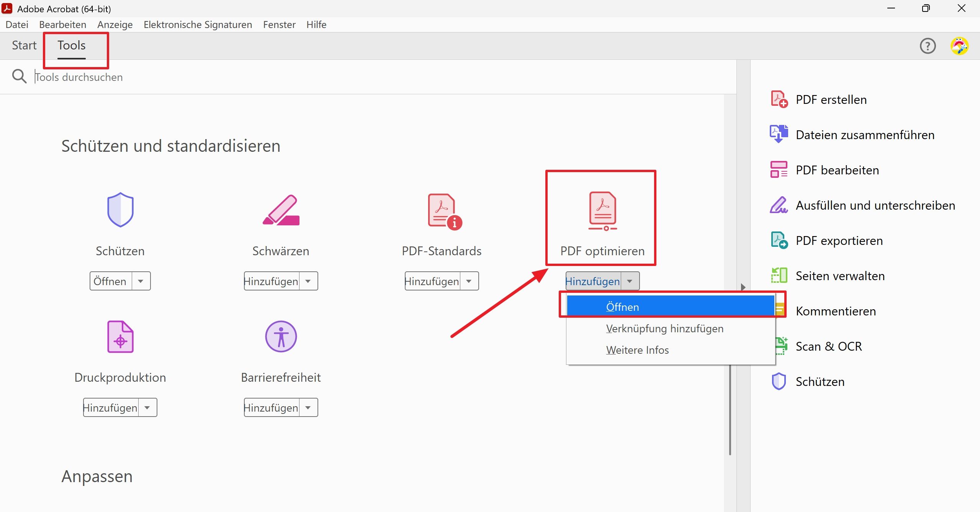
Task: Open PDF erstellen from the sidebar
Action: tap(831, 100)
